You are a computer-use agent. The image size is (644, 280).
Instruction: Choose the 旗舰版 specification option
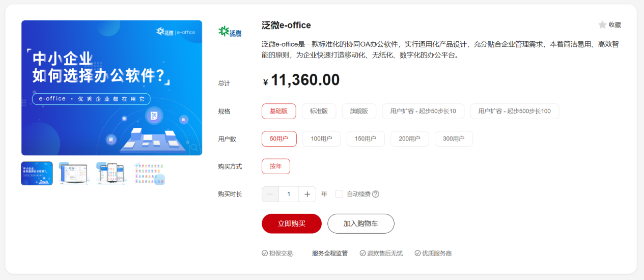point(359,111)
